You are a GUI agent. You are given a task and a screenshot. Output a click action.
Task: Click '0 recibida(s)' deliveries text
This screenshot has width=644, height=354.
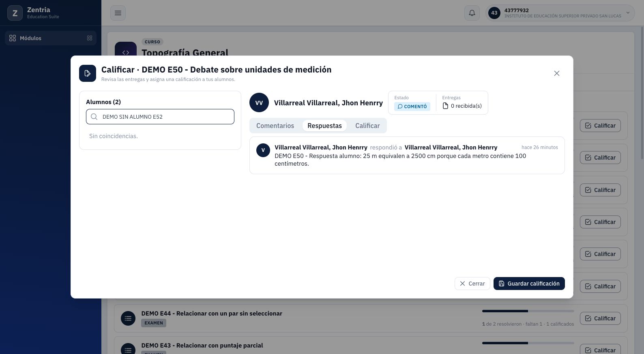click(466, 106)
